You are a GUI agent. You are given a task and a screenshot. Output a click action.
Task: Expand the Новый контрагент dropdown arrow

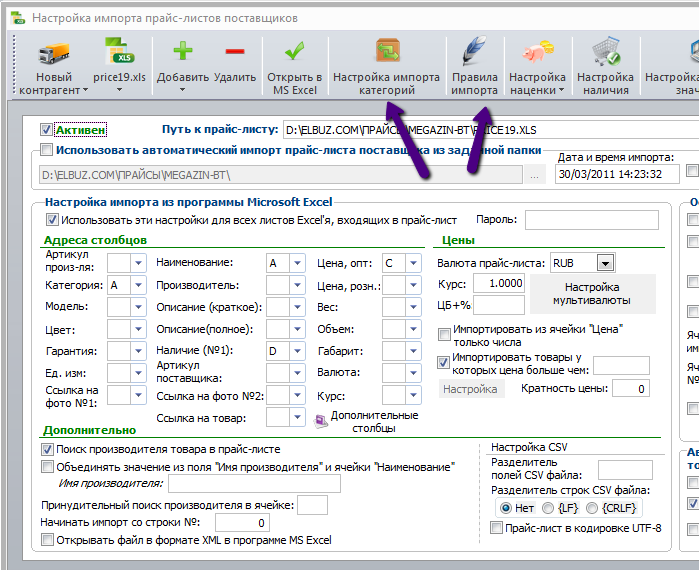pyautogui.click(x=86, y=90)
